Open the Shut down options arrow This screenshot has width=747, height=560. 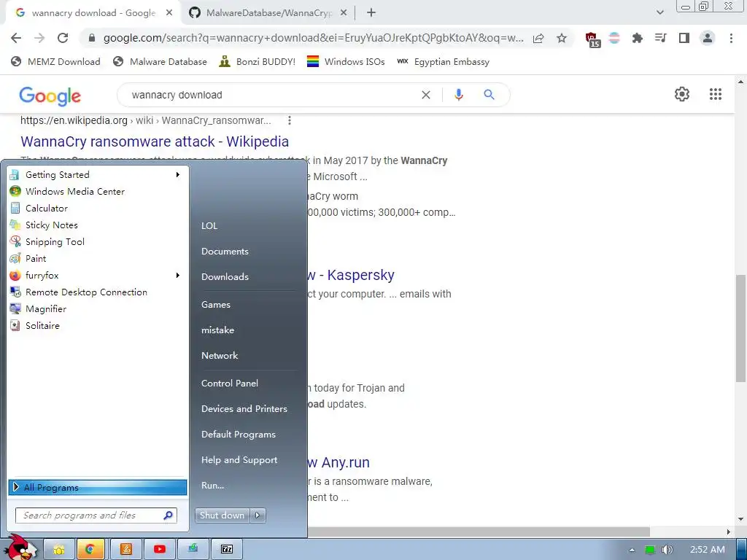tap(258, 516)
